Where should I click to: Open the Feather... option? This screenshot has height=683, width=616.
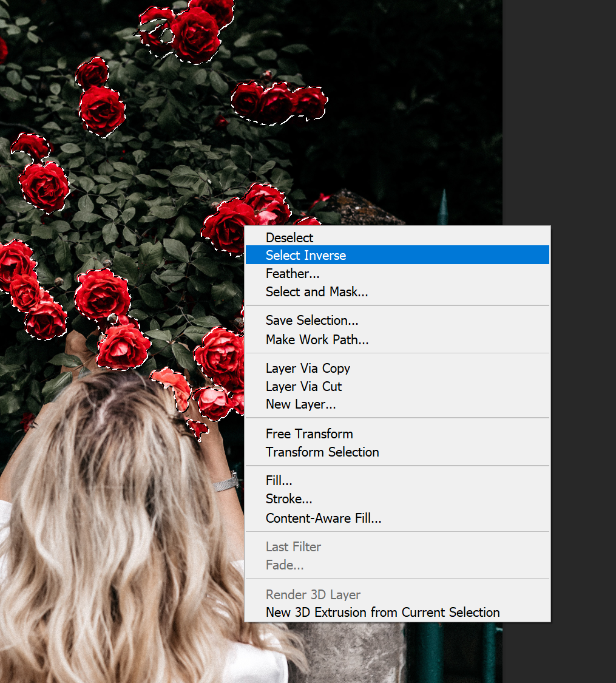pos(397,274)
